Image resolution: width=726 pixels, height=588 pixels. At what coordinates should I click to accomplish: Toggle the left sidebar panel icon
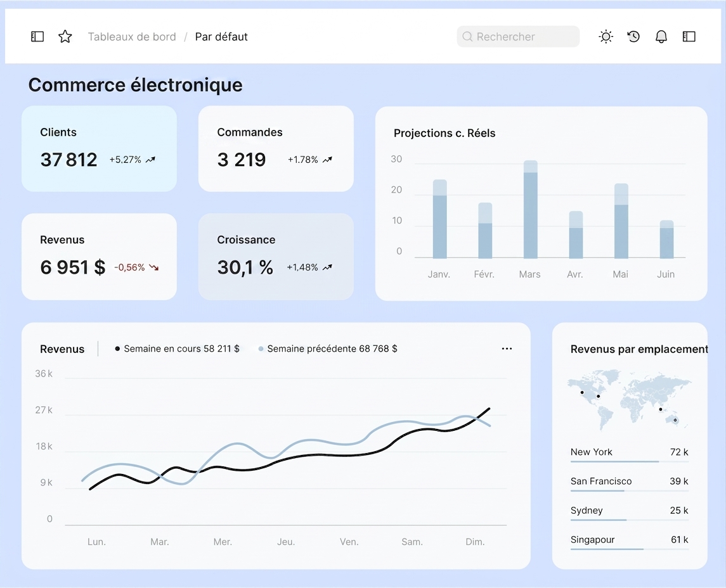pyautogui.click(x=37, y=37)
